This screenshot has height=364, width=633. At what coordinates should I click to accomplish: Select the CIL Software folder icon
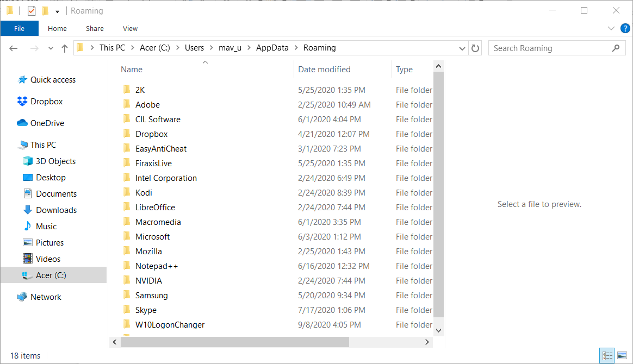coord(127,119)
